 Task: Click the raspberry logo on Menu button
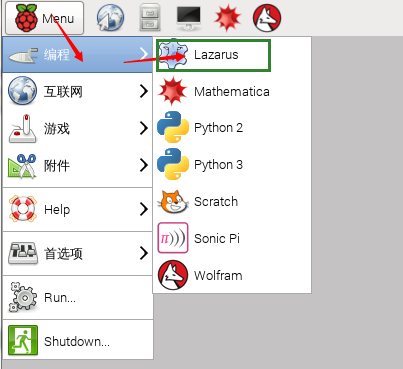coord(26,18)
